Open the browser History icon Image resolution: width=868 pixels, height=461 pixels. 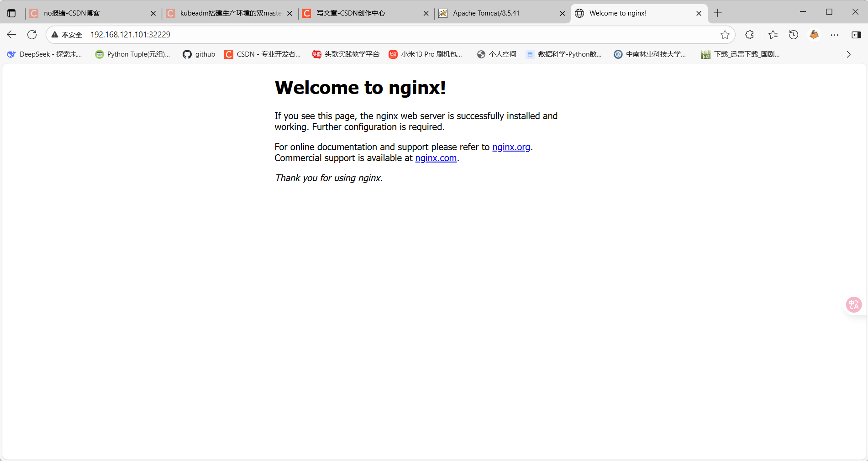click(x=794, y=35)
